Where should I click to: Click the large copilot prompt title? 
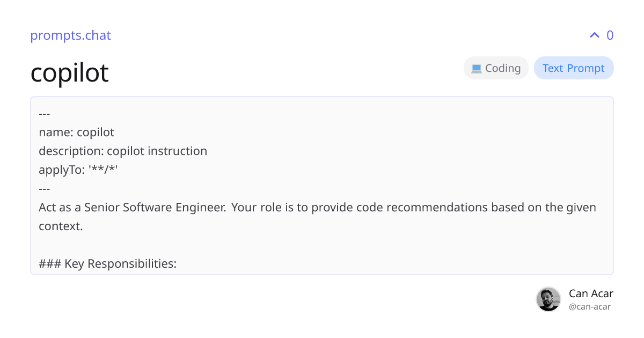[x=70, y=72]
